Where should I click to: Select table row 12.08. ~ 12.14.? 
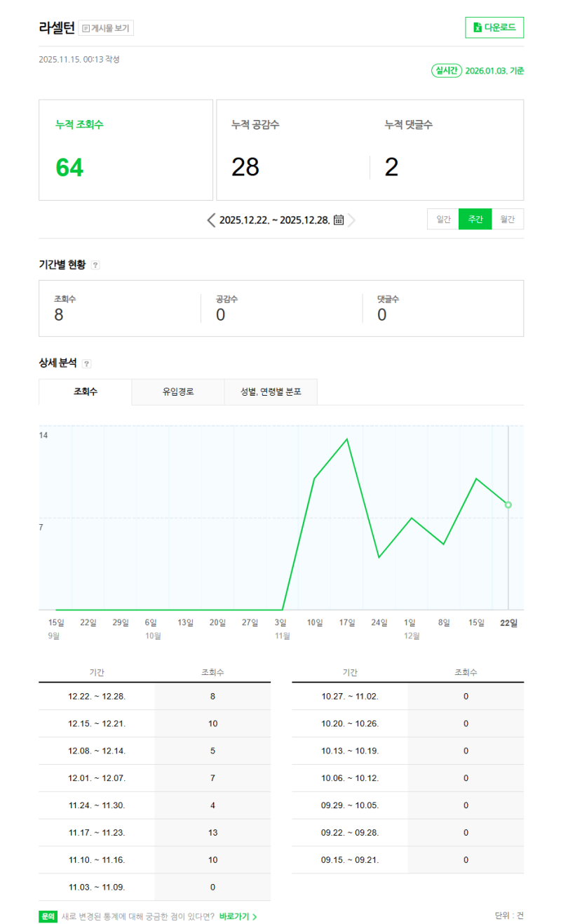click(x=154, y=751)
